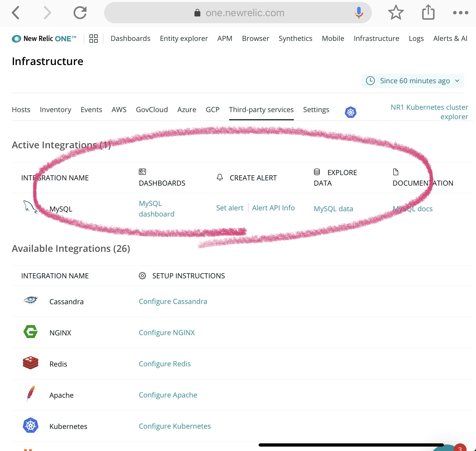476x451 pixels.
Task: Go forward with the browser forward arrow
Action: point(47,13)
